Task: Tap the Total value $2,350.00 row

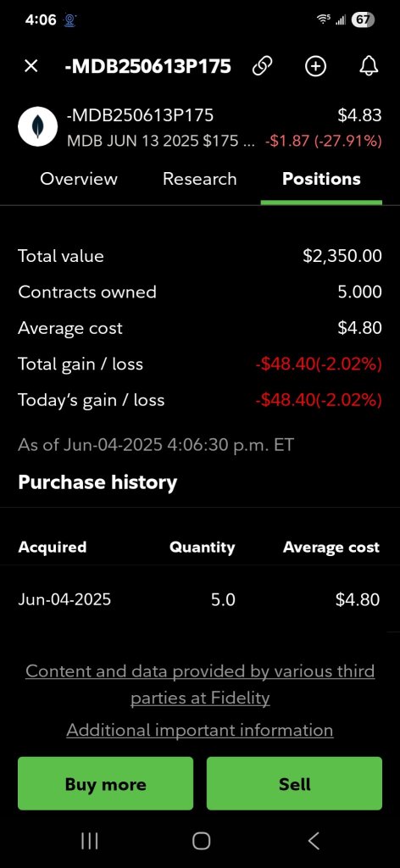Action: 200,256
